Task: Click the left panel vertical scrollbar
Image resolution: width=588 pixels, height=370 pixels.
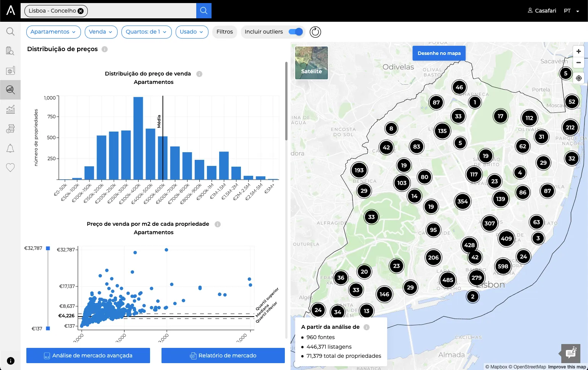Action: tap(286, 101)
